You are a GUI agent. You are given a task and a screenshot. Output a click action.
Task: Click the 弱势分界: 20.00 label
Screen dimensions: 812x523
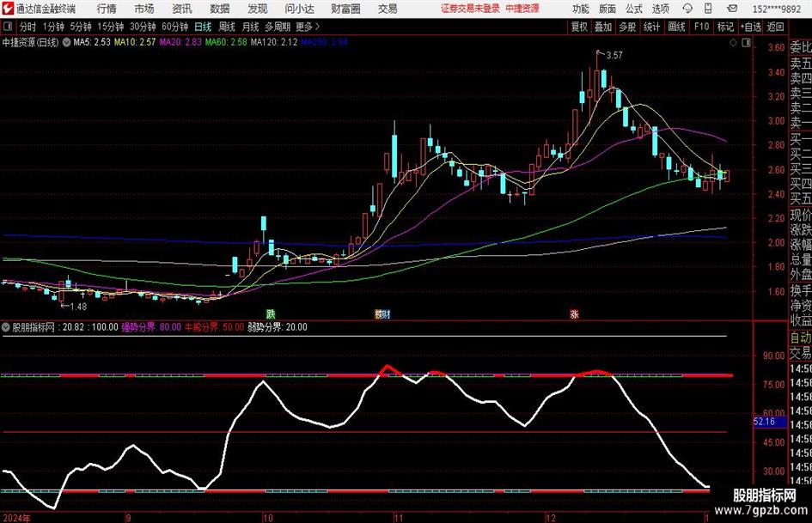tap(277, 327)
